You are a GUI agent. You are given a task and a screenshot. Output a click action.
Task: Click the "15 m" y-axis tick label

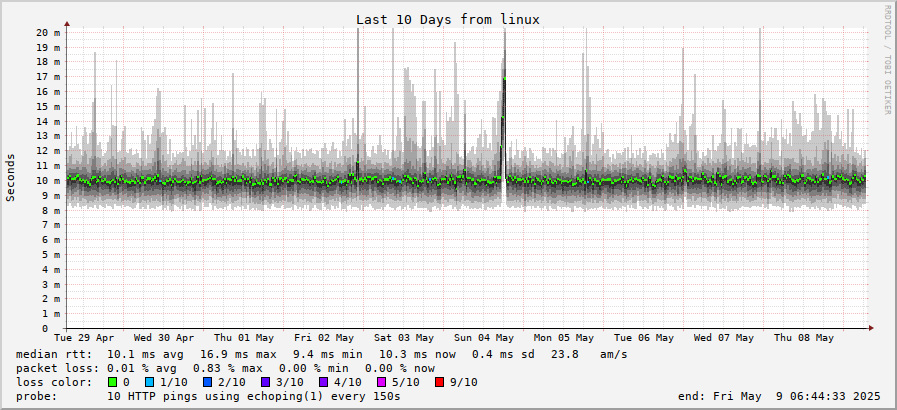pyautogui.click(x=48, y=106)
